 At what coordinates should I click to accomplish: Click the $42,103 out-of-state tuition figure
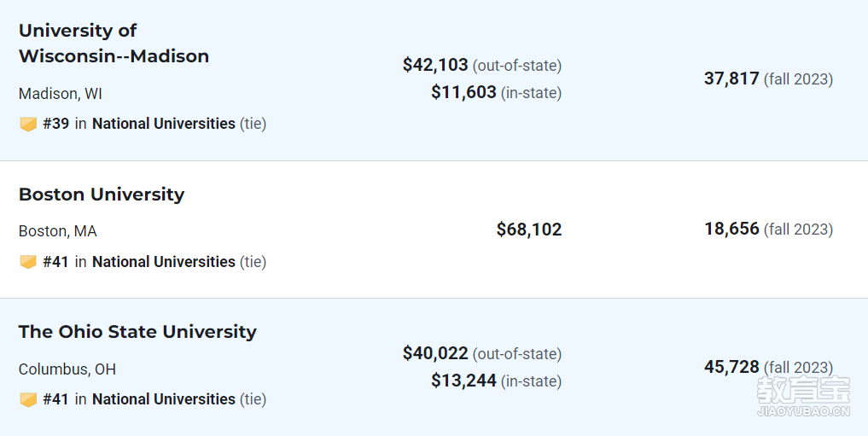tap(435, 65)
